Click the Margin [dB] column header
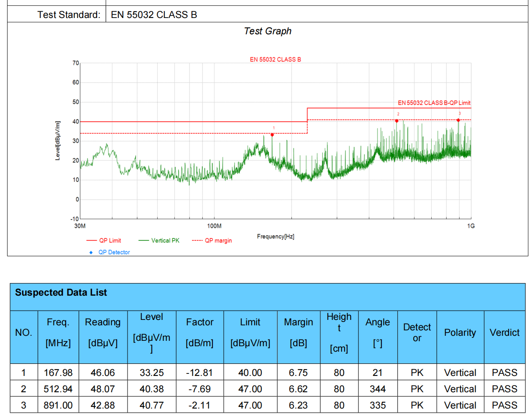Viewport: 532px width, 419px height. tap(298, 333)
